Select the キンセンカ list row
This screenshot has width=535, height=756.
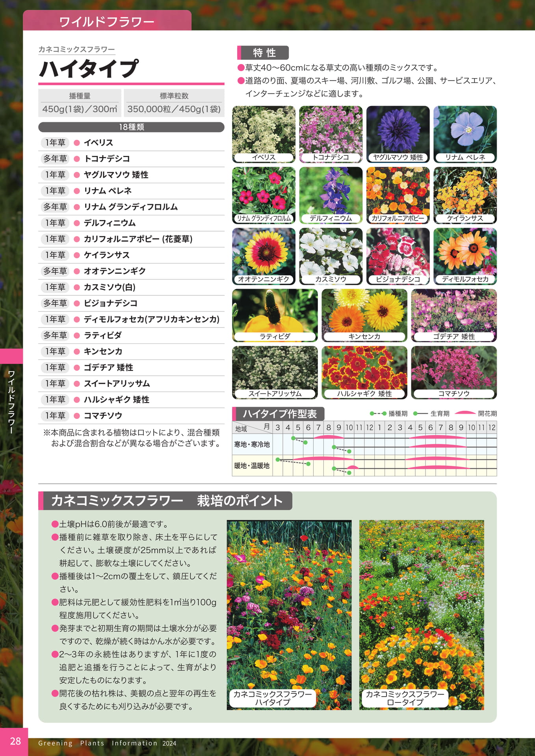click(131, 352)
